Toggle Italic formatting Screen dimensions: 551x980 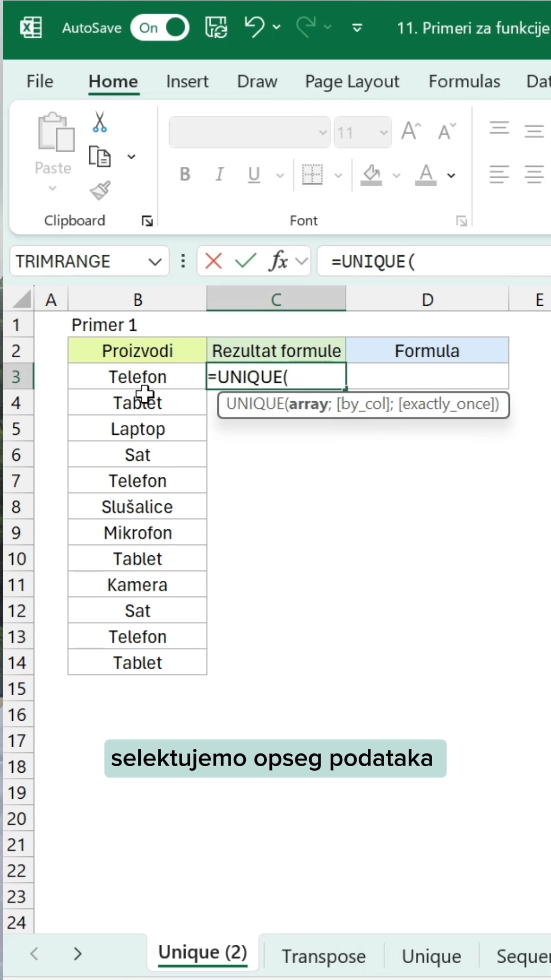point(219,175)
